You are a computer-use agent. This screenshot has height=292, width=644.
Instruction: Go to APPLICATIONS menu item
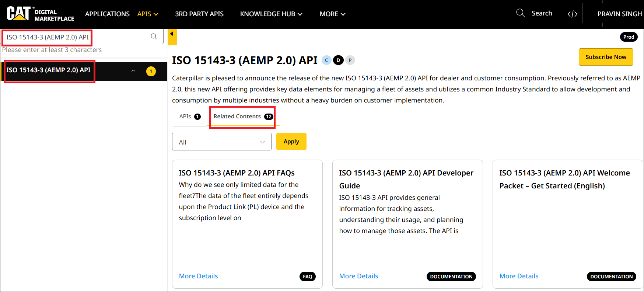(107, 14)
